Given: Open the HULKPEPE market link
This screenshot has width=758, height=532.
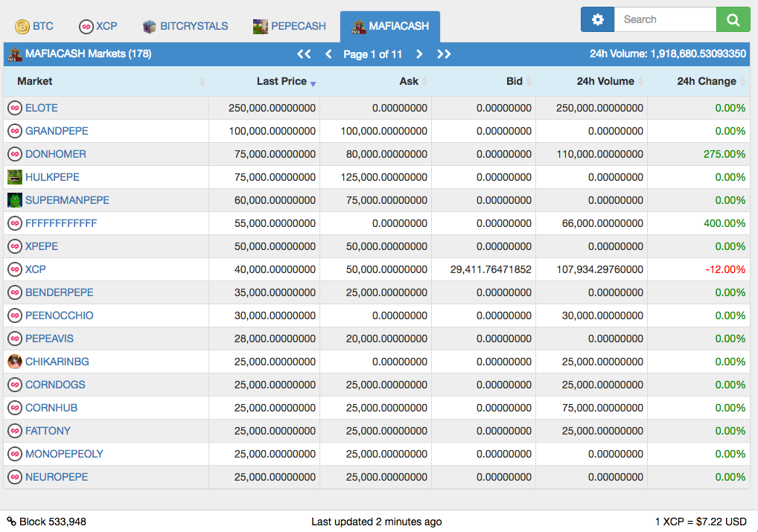Looking at the screenshot, I should pyautogui.click(x=52, y=177).
